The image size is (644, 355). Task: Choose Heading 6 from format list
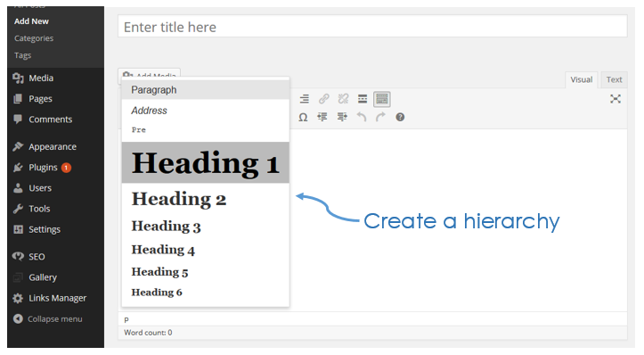[x=206, y=292]
